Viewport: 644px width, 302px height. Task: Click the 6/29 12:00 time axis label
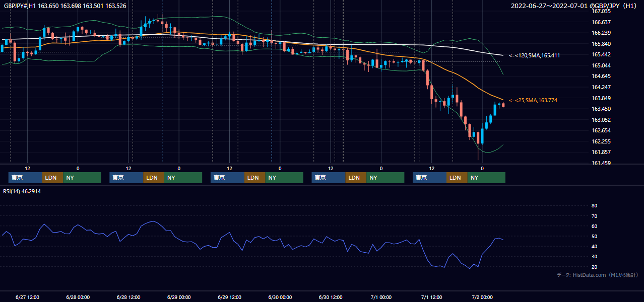[x=229, y=297]
